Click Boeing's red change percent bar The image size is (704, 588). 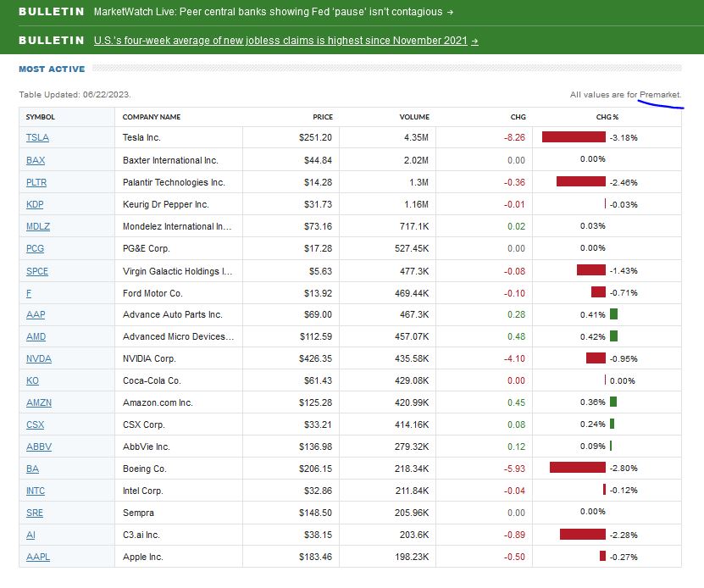(x=577, y=468)
